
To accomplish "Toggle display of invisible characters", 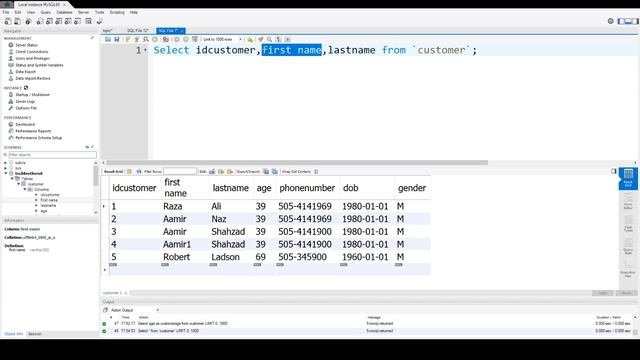I will [278, 40].
